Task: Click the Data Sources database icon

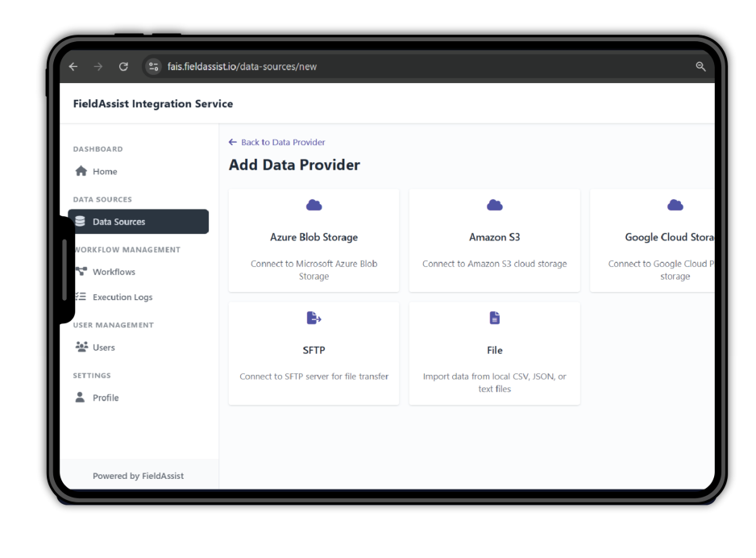Action: pyautogui.click(x=81, y=222)
